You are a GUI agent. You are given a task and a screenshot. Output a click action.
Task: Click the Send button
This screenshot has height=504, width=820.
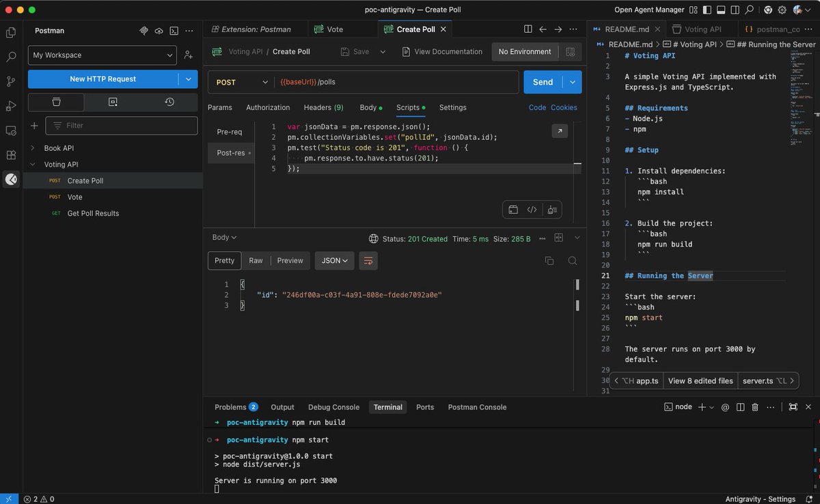click(543, 82)
